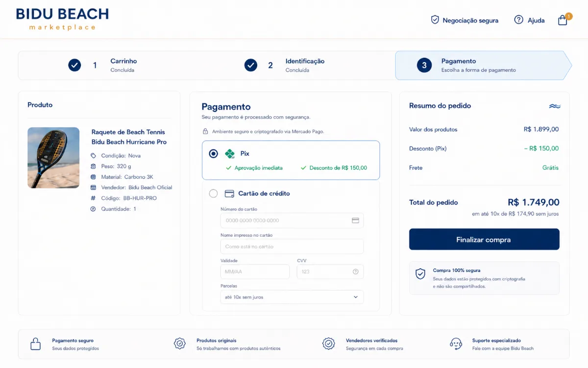Select the Pix payment radio button
The height and width of the screenshot is (368, 588).
pyautogui.click(x=213, y=154)
